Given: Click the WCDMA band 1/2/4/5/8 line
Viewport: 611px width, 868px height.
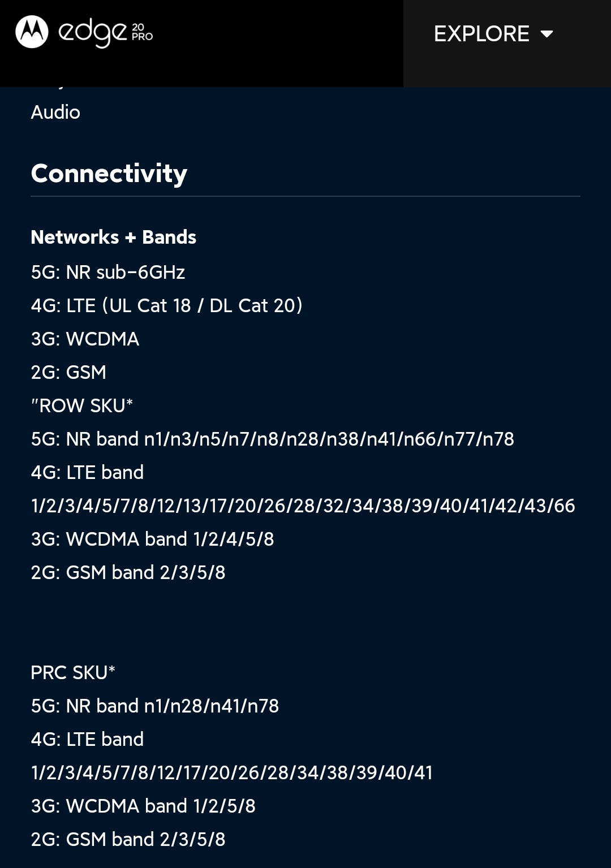Looking at the screenshot, I should pos(153,539).
